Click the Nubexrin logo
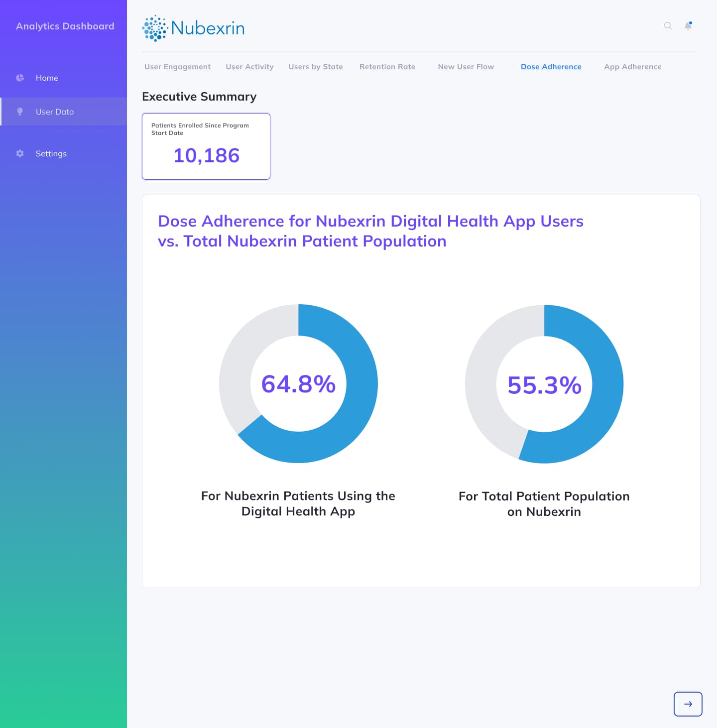The height and width of the screenshot is (728, 717). (193, 28)
